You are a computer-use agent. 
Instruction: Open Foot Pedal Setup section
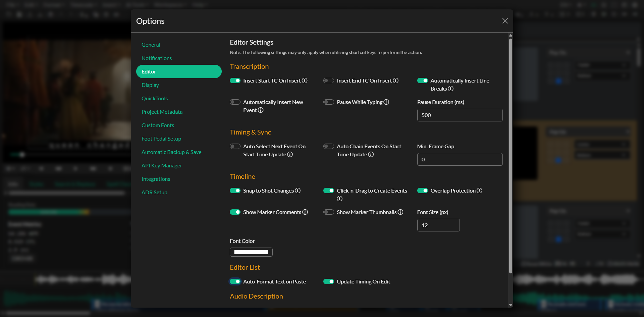(179, 139)
